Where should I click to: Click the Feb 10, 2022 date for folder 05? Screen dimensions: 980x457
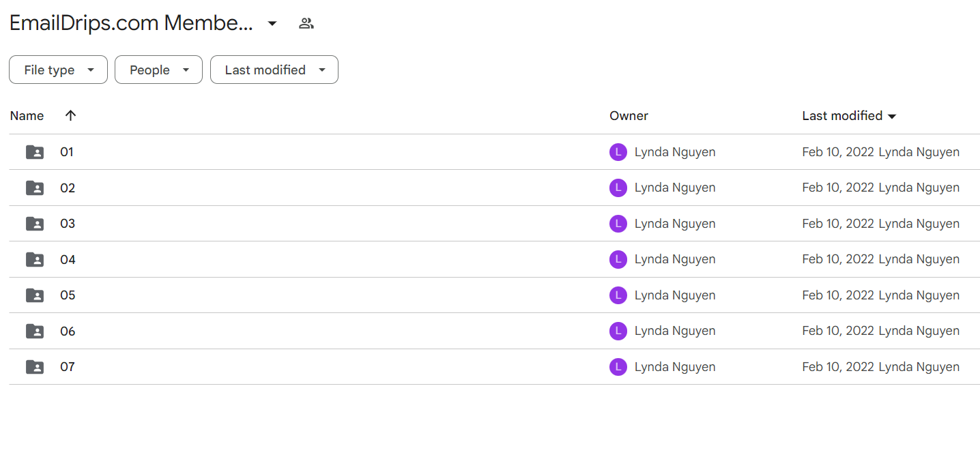[x=838, y=295]
